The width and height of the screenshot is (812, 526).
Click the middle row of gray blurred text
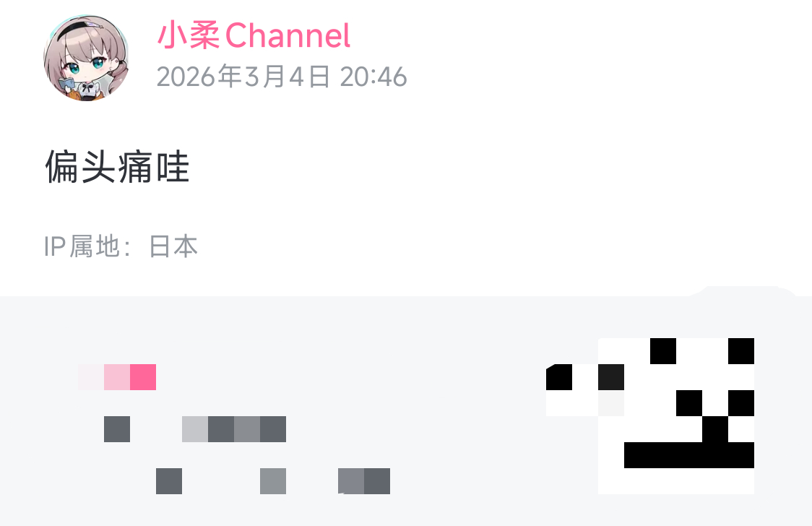(195, 429)
